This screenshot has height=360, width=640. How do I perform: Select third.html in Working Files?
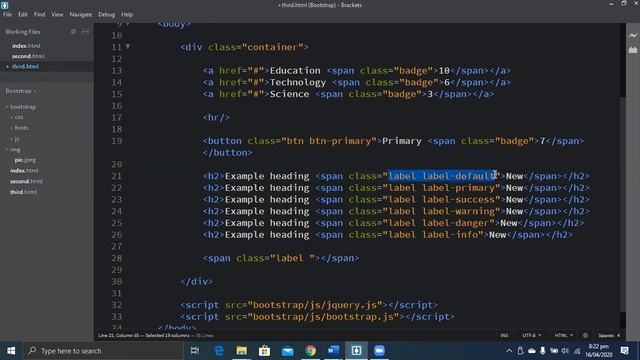25,66
